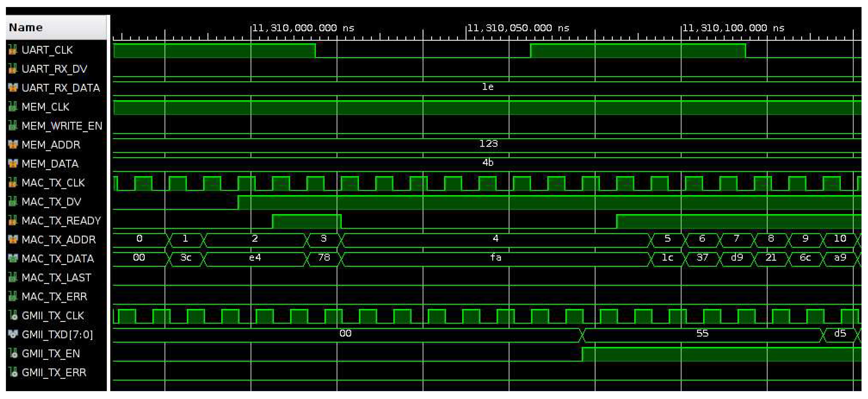The image size is (868, 399).
Task: Click the GMII_TXD value 55 segment
Action: pos(702,334)
